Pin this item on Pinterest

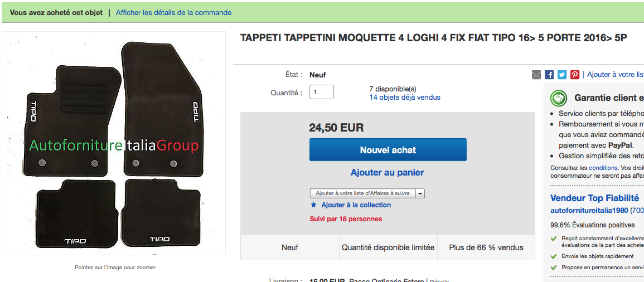[x=575, y=75]
